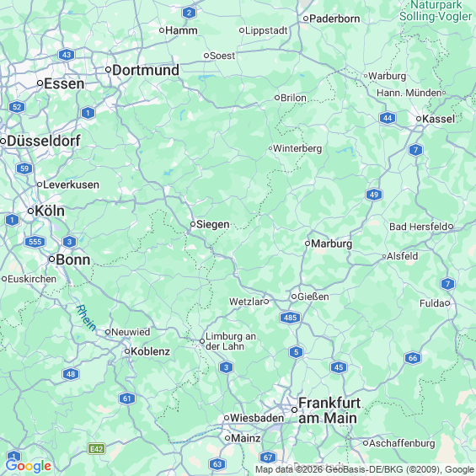Click the A44 shield near Kassel
The image size is (476, 476).
click(x=388, y=118)
